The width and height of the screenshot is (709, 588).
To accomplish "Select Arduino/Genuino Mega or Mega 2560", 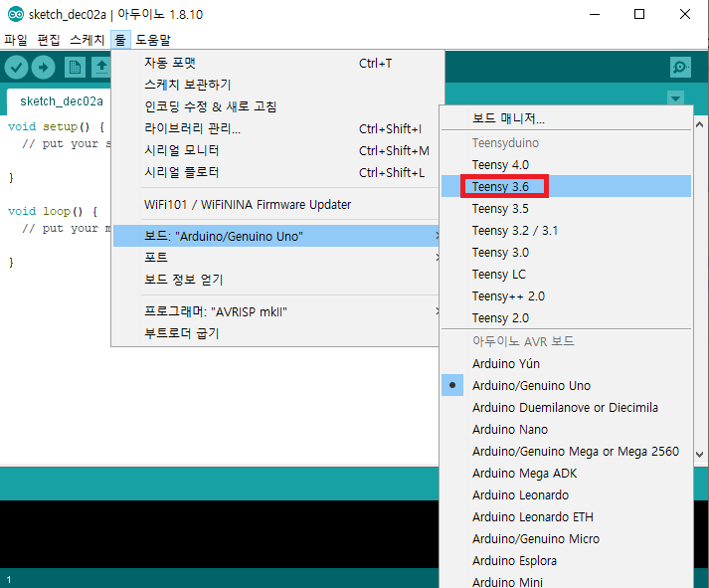I will point(566,452).
